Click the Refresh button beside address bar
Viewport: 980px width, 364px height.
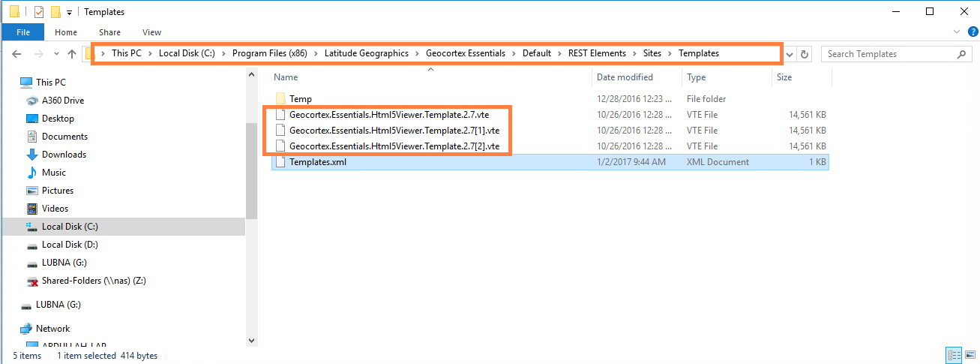point(805,54)
